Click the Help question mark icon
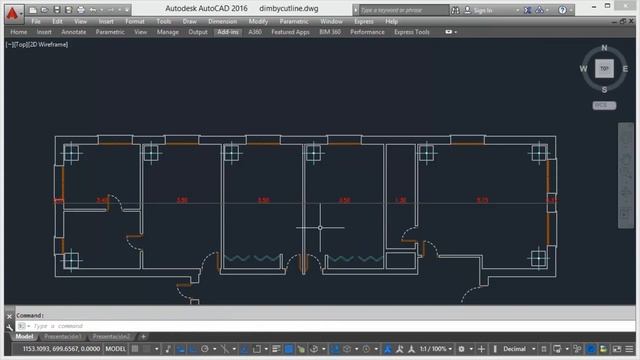The height and width of the screenshot is (360, 640). pos(562,10)
